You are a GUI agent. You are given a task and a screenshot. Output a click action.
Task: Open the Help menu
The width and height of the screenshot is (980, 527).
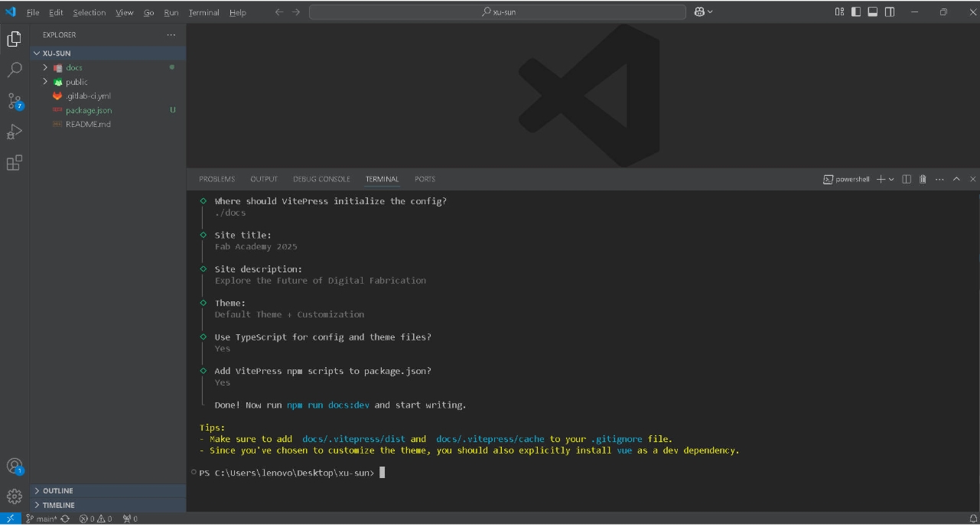point(238,12)
